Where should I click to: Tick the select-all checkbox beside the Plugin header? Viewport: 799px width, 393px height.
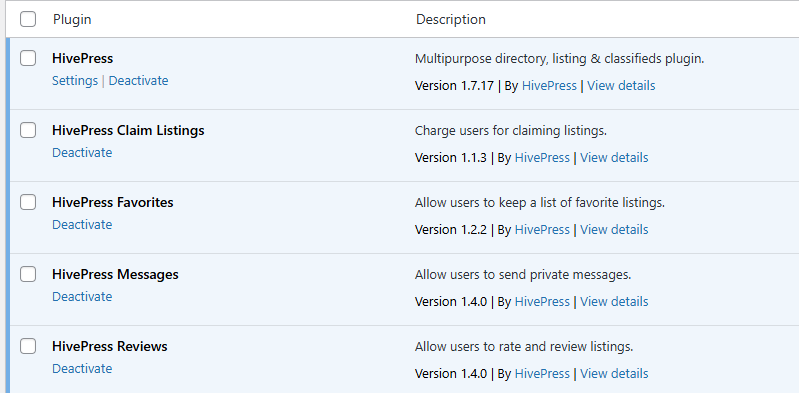pos(28,19)
